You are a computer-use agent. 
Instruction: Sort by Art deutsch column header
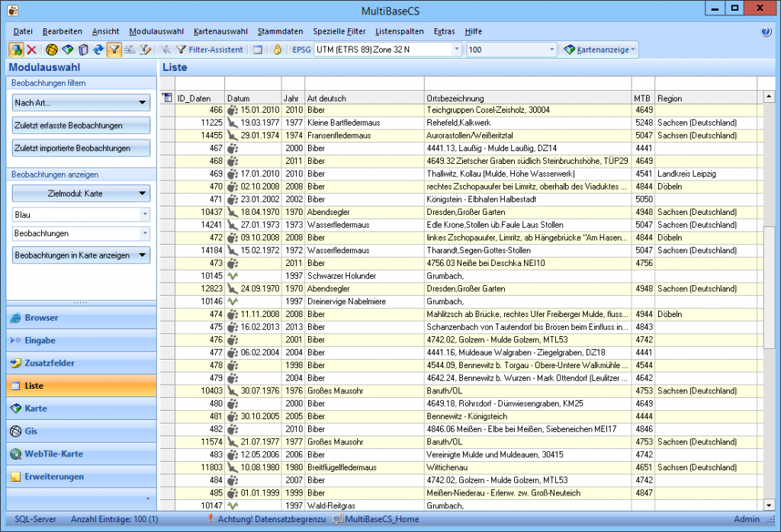pyautogui.click(x=364, y=98)
